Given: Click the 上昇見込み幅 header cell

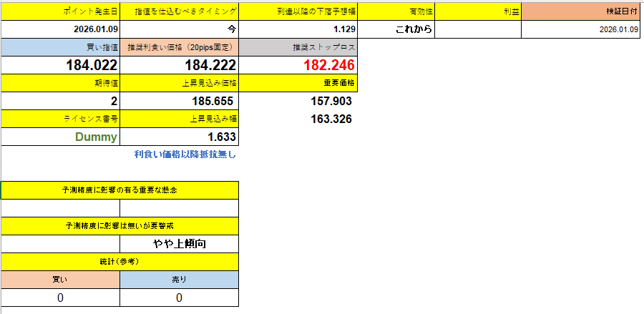Looking at the screenshot, I should 179,119.
